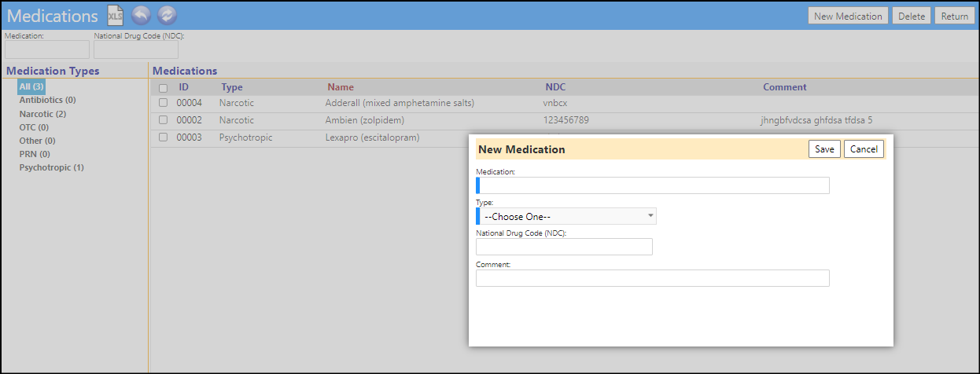This screenshot has height=374, width=980.
Task: Toggle the select-all checkbox in header
Action: [163, 88]
